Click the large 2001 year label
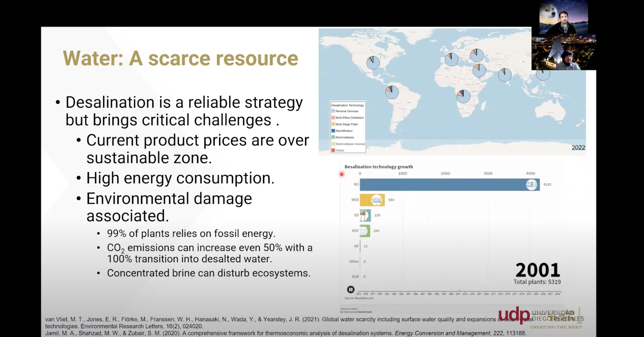This screenshot has width=644, height=337. click(x=538, y=270)
